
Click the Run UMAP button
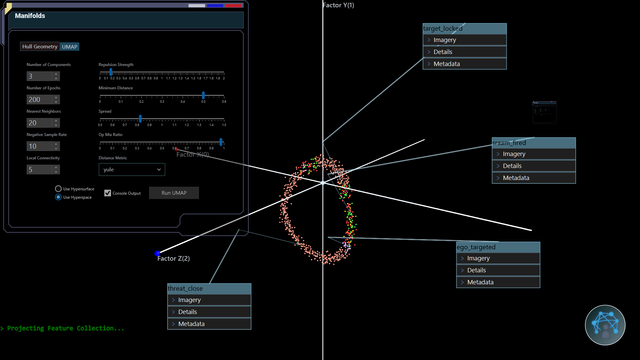pyautogui.click(x=174, y=193)
